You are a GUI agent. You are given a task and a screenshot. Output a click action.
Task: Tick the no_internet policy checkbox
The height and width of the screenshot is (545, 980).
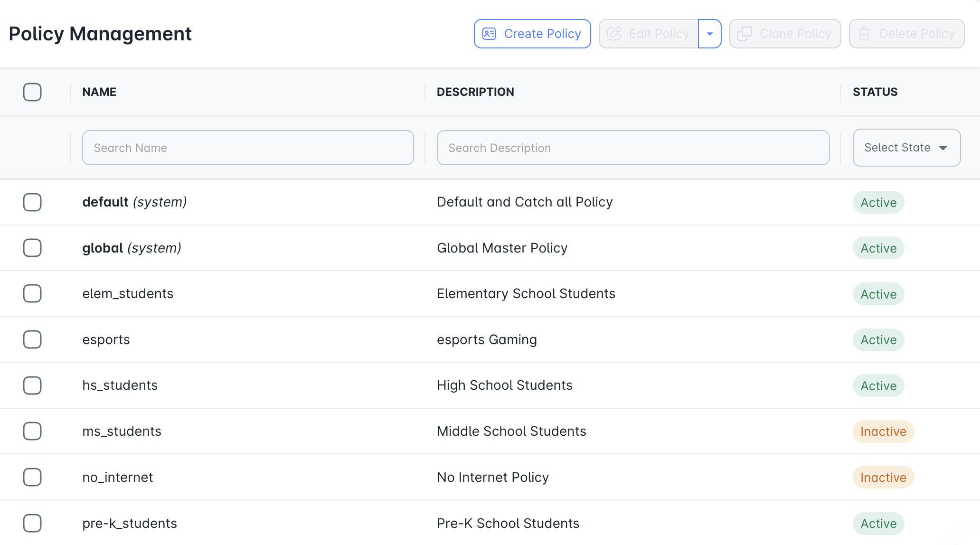click(x=32, y=477)
